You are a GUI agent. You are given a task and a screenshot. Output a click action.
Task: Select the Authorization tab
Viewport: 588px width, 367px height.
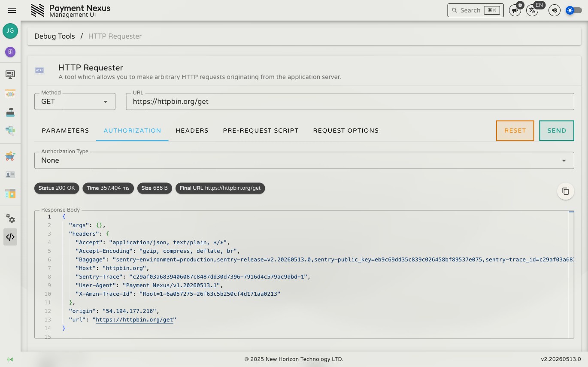click(x=132, y=130)
